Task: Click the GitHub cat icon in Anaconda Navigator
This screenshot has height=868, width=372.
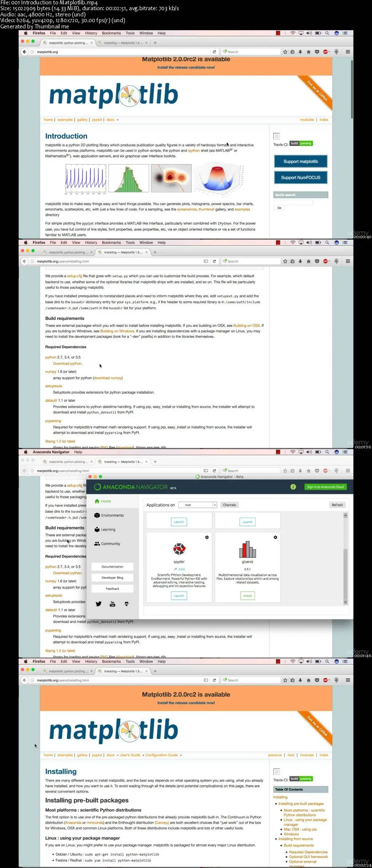Action: (126, 604)
